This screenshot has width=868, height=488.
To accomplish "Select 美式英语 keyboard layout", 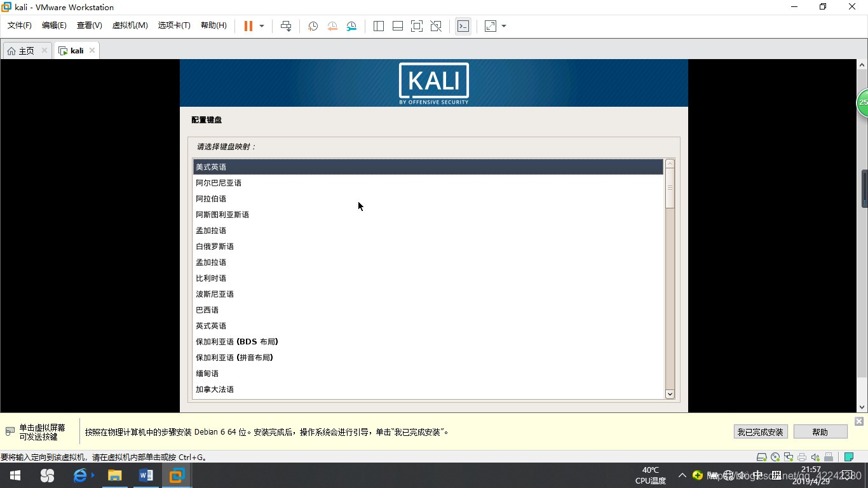I will coord(428,166).
